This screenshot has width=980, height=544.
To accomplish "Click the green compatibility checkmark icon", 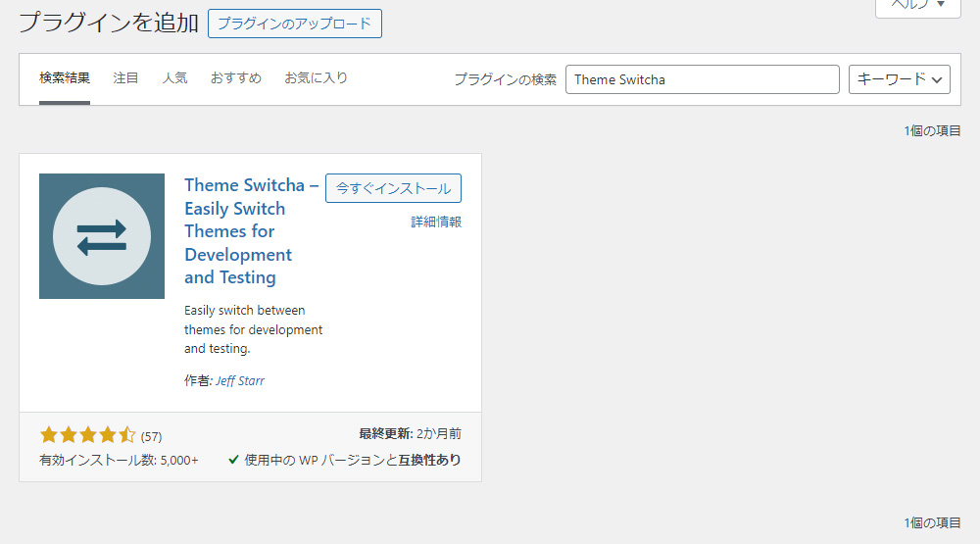I will (x=233, y=460).
